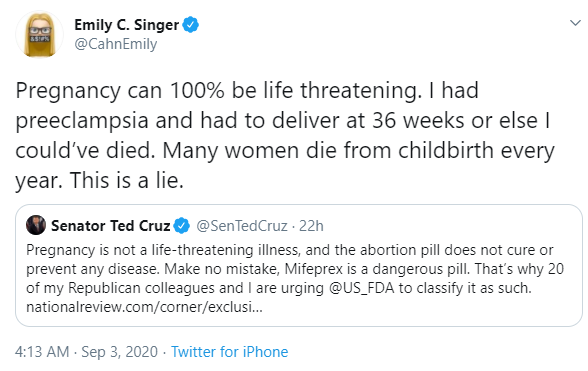588x371 pixels.
Task: Click the main tweet text about preeclampsia
Action: (x=285, y=135)
